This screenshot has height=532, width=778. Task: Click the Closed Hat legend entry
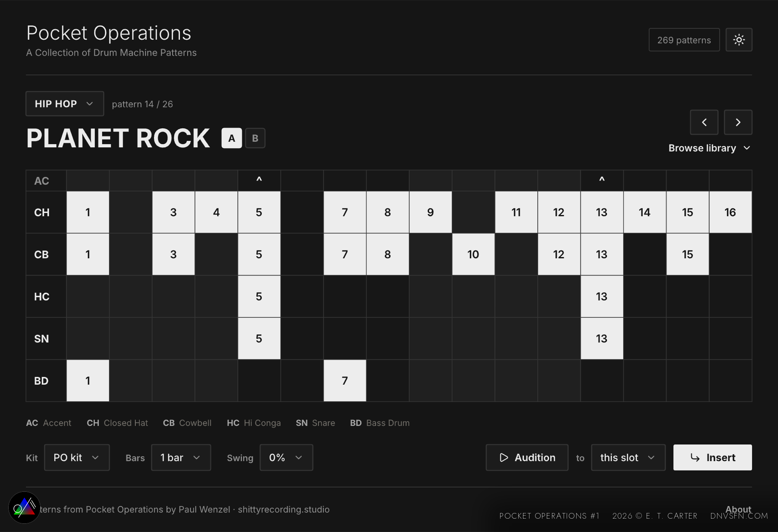pyautogui.click(x=117, y=423)
